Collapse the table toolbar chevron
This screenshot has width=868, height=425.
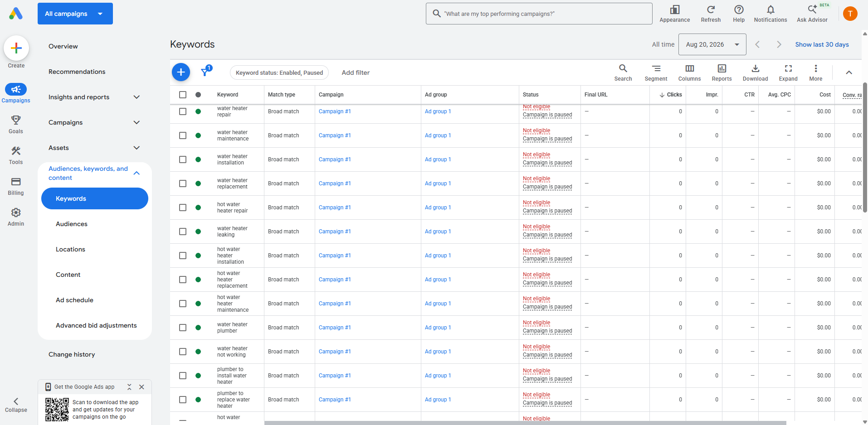point(849,72)
